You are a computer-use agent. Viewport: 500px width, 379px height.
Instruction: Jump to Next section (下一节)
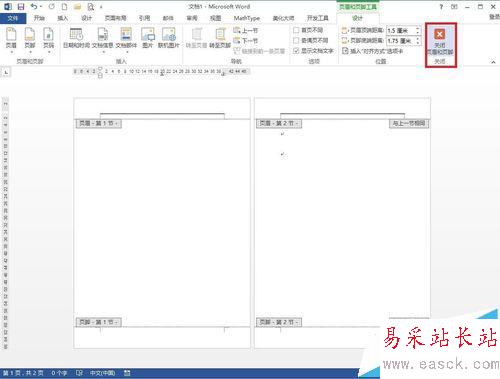[246, 41]
